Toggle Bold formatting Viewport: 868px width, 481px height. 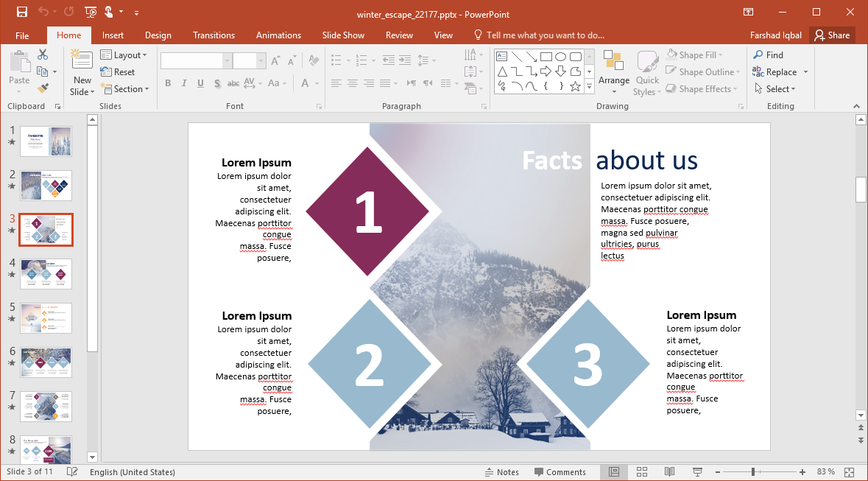tap(168, 83)
